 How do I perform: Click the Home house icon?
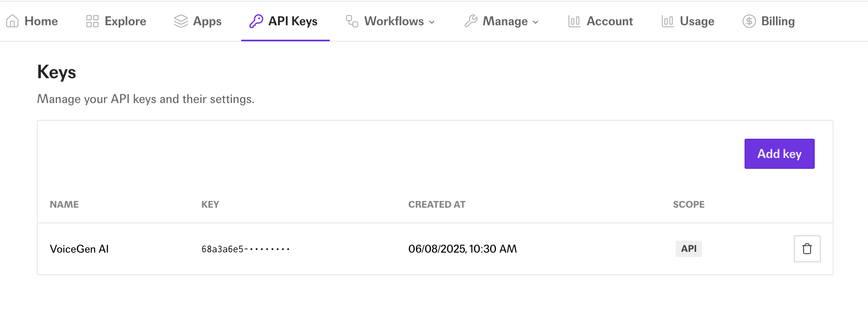[x=12, y=21]
